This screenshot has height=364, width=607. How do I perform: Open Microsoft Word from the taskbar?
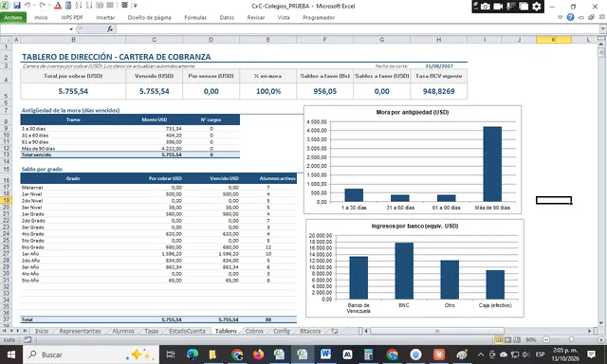coord(325,355)
